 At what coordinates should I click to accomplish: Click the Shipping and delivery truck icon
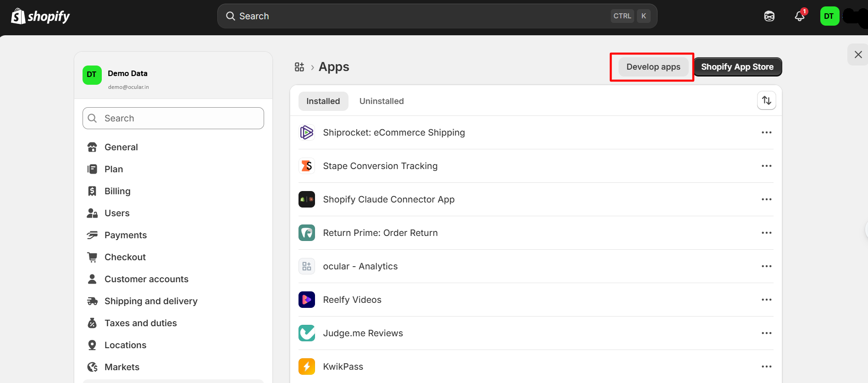92,301
